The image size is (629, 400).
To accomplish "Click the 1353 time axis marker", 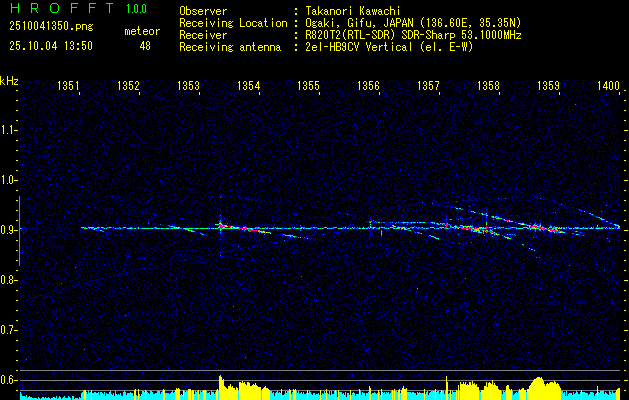I will coord(189,85).
